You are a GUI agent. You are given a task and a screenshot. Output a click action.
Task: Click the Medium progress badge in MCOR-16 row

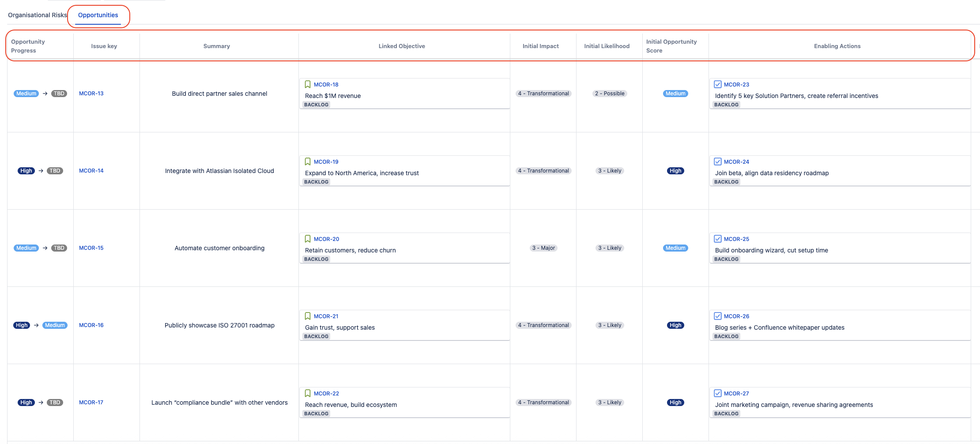pos(55,325)
